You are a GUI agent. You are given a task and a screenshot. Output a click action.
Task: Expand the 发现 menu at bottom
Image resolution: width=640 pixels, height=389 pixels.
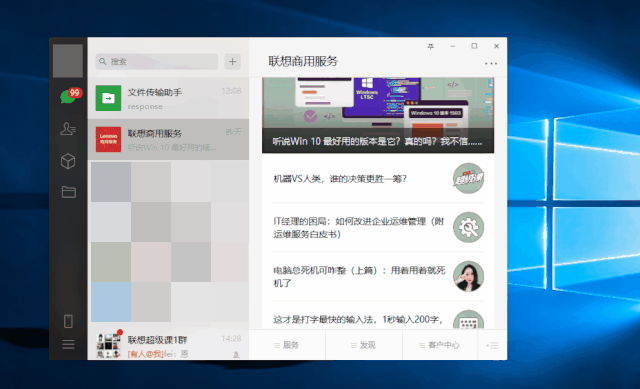pos(364,345)
